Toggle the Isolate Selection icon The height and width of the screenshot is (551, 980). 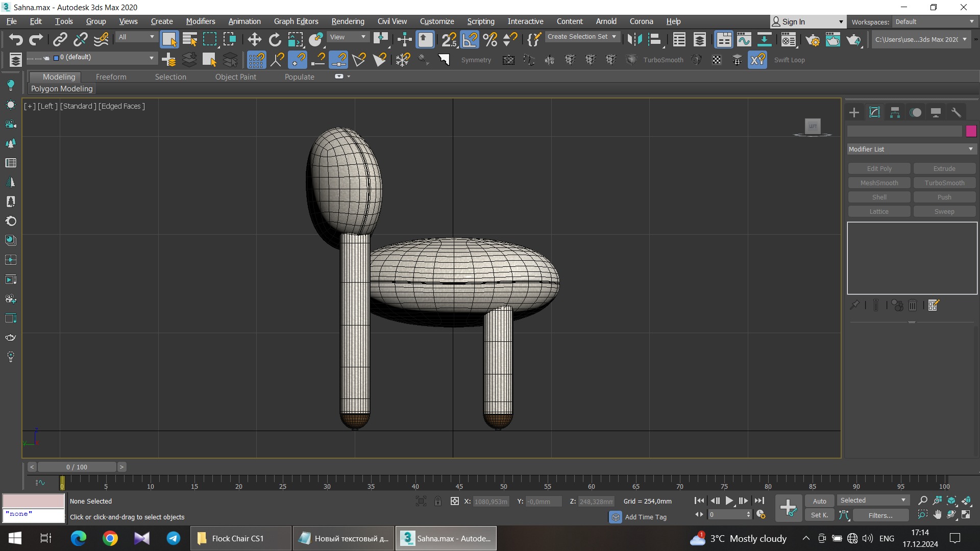421,501
